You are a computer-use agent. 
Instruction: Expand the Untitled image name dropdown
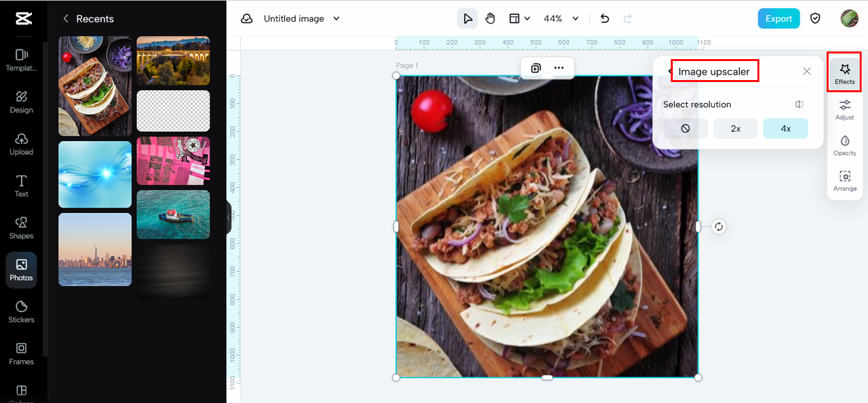[336, 19]
